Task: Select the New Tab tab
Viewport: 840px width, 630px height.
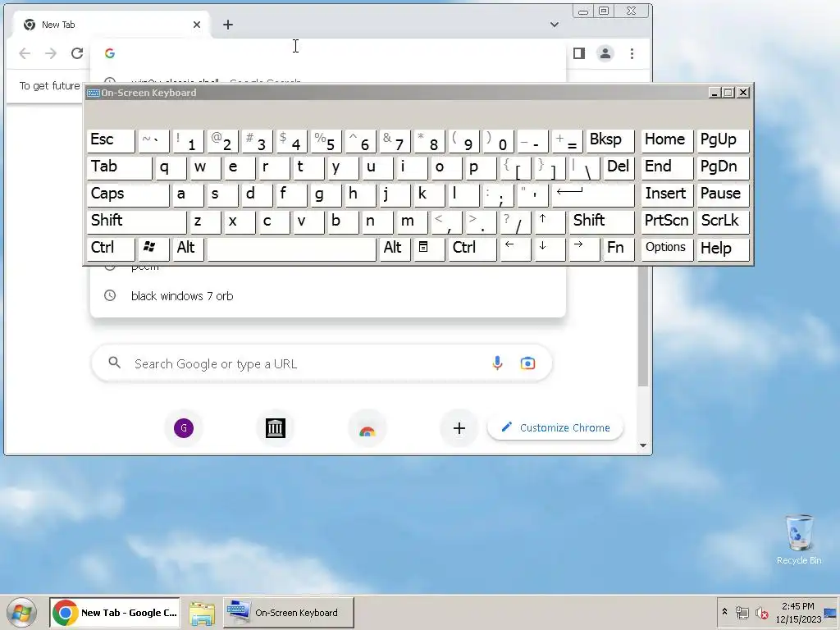Action: coord(112,25)
